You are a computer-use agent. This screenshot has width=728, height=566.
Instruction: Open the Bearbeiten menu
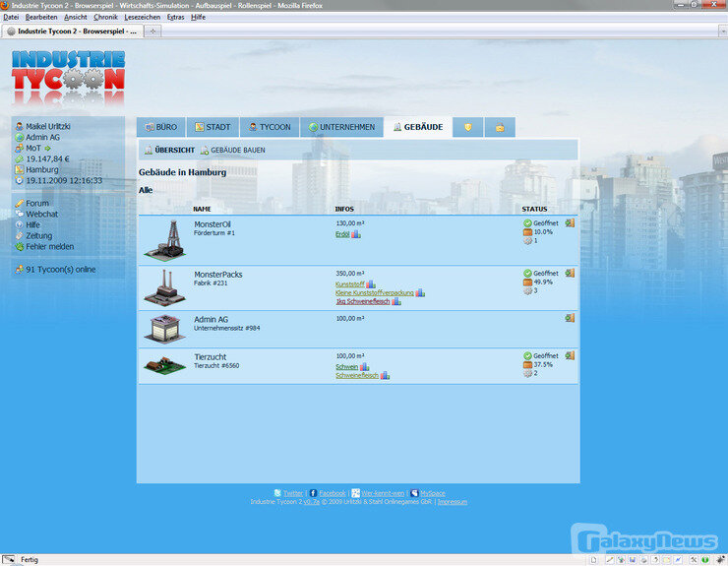coord(41,17)
